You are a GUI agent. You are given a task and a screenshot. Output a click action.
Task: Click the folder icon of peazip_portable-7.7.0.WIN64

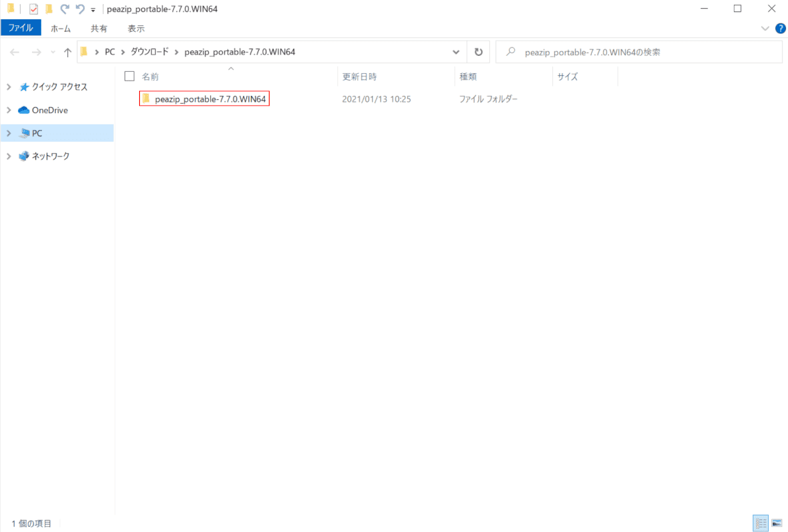click(x=146, y=98)
